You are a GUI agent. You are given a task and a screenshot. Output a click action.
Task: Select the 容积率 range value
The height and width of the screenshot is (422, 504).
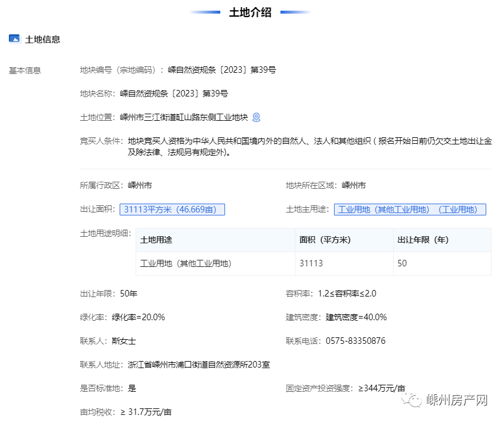[347, 293]
